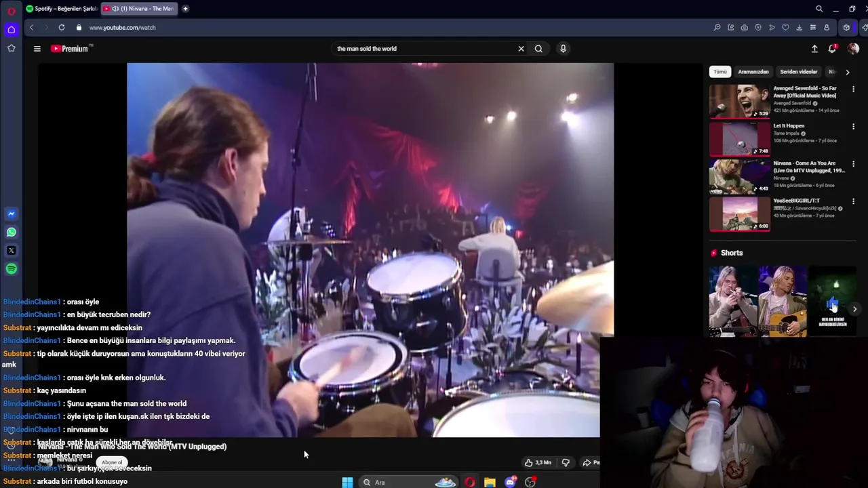Viewport: 868px width, 488px height.
Task: Dislike the video
Action: coord(566,463)
